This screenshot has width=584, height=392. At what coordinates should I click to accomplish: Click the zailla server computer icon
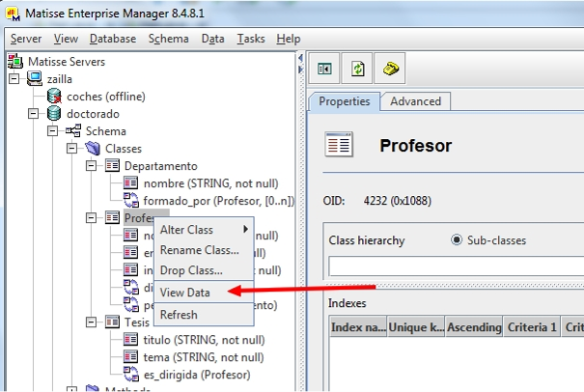coord(35,78)
